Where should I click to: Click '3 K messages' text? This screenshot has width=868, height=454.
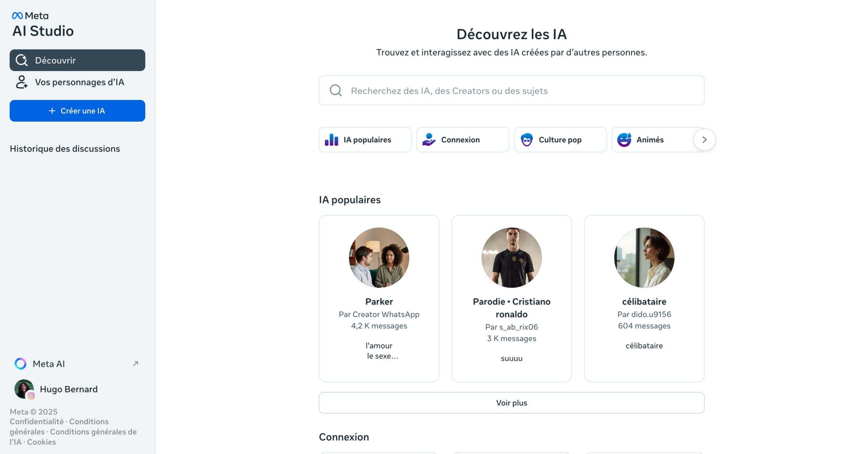point(511,338)
